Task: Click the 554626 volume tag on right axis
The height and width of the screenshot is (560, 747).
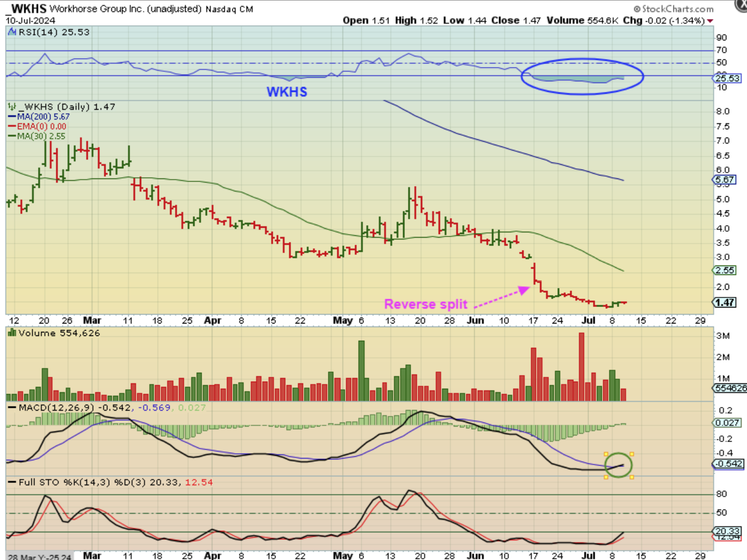Action: 728,388
